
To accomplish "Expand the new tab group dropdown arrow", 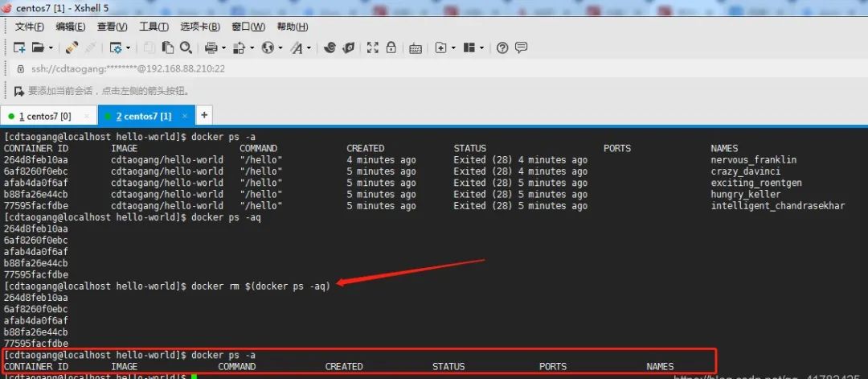I will coord(453,48).
